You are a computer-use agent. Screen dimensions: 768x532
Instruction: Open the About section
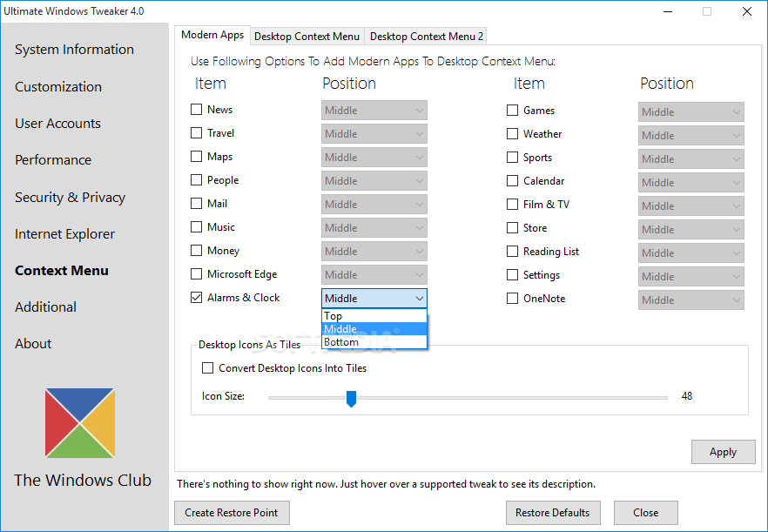(x=33, y=344)
